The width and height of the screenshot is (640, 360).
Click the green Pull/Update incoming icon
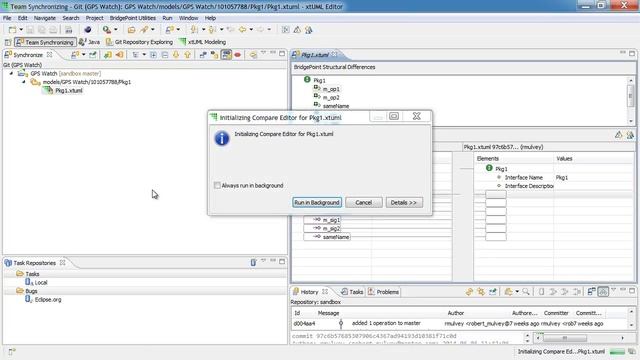[x=108, y=55]
